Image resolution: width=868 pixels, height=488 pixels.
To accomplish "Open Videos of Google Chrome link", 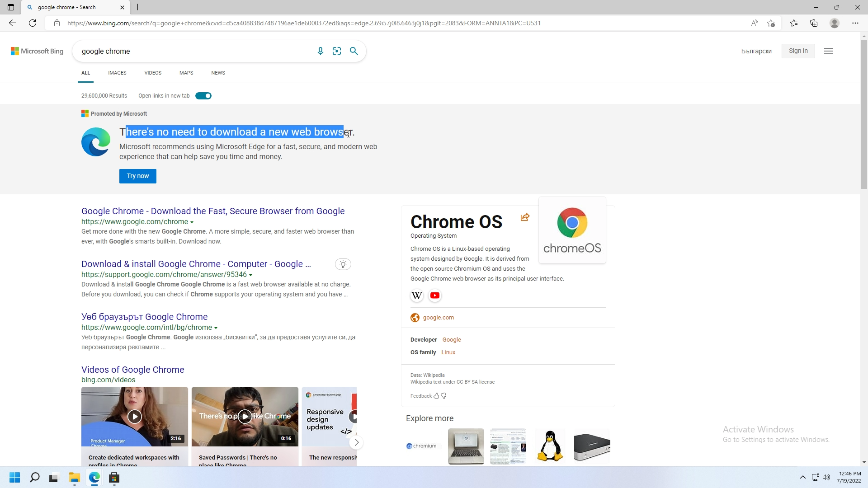I will click(x=133, y=370).
